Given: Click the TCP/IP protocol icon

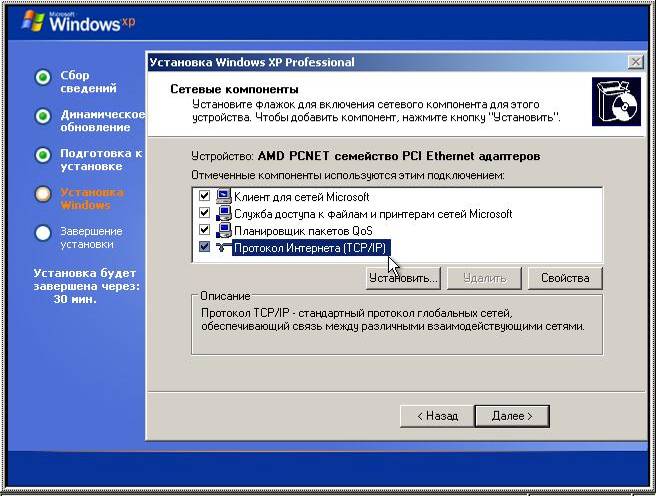Looking at the screenshot, I should click(x=222, y=248).
